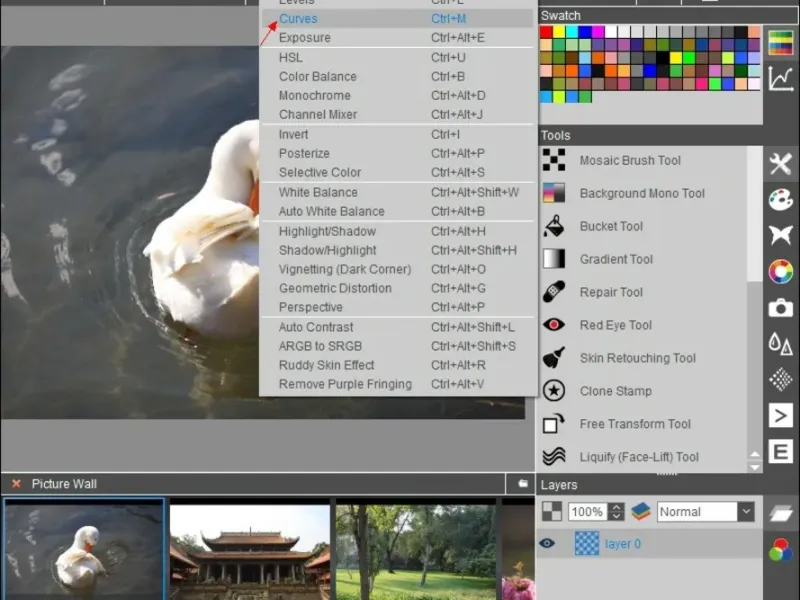The width and height of the screenshot is (800, 600).
Task: Adjust the 100% opacity stepper arrows
Action: pos(616,512)
